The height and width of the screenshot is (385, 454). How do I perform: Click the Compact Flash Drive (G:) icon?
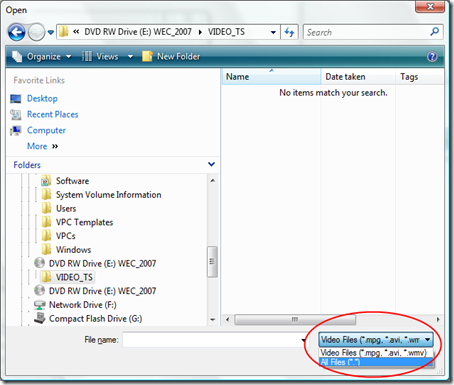pos(40,318)
